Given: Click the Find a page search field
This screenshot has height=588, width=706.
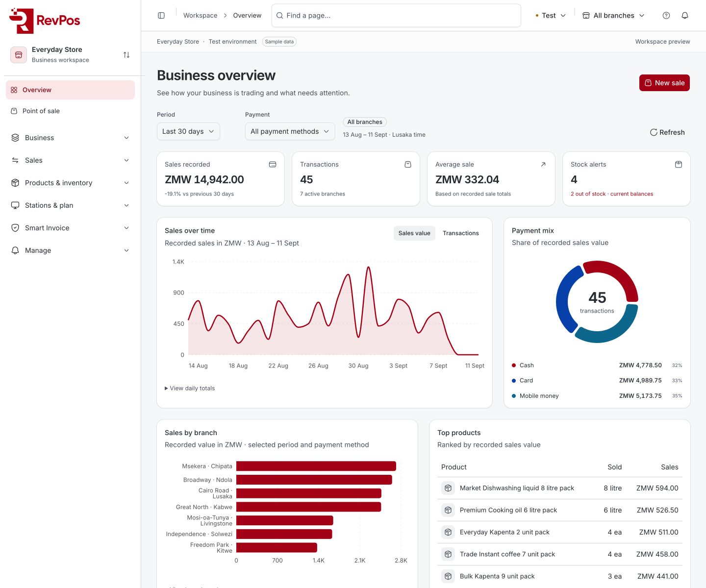Looking at the screenshot, I should pos(396,16).
